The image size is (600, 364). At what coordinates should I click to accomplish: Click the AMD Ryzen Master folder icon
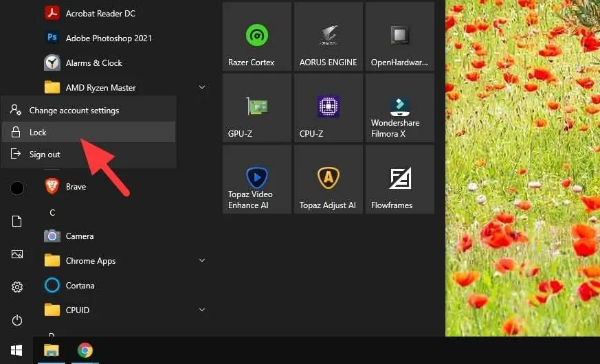pyautogui.click(x=52, y=87)
